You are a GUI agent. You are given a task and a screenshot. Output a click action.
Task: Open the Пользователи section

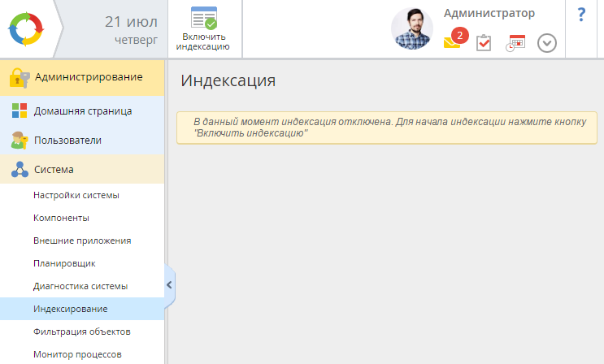pyautogui.click(x=82, y=141)
